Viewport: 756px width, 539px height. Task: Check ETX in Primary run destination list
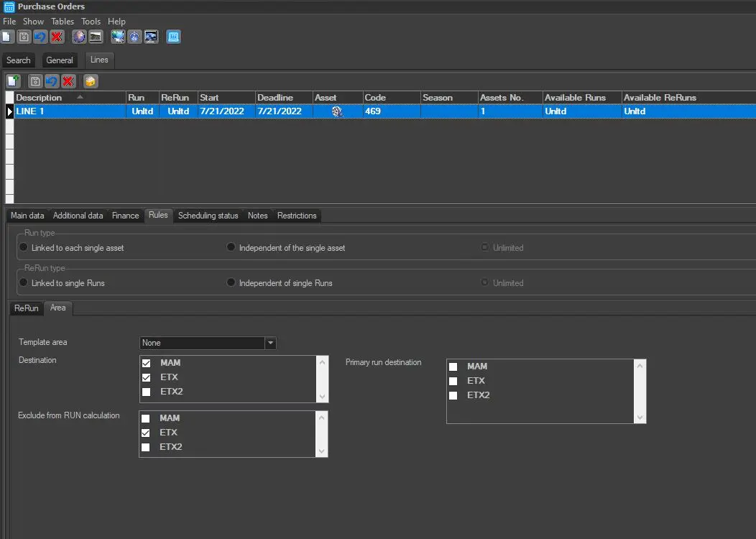coord(453,381)
